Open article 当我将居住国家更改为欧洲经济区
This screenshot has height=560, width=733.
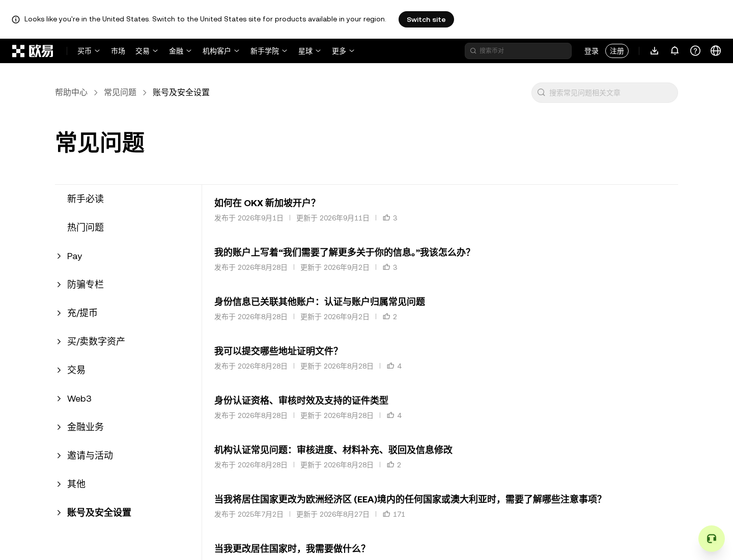408,499
